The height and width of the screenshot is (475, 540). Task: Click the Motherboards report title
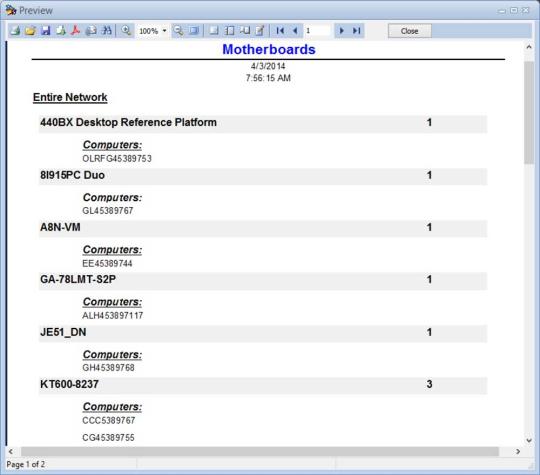point(269,49)
